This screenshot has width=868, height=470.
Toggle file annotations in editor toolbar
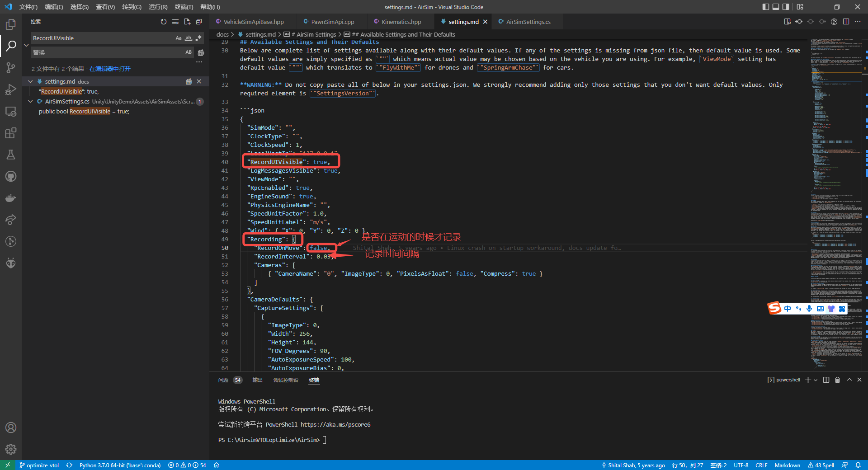(x=834, y=22)
